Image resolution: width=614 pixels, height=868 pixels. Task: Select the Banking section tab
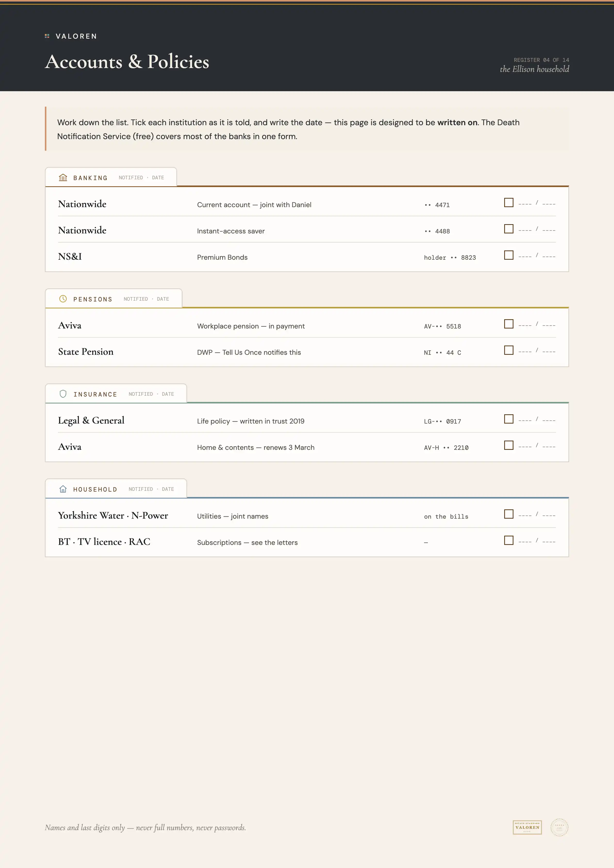(x=111, y=177)
